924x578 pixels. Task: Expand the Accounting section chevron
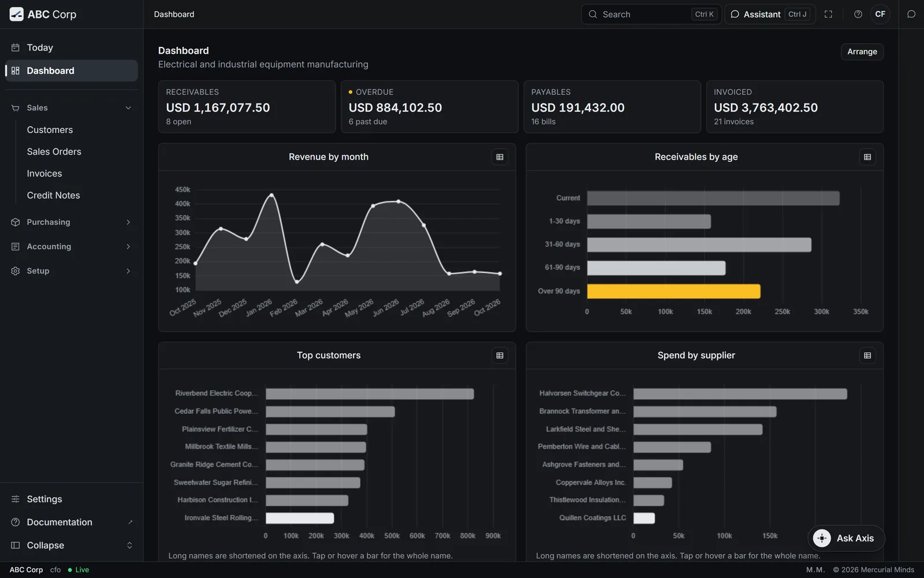click(128, 246)
